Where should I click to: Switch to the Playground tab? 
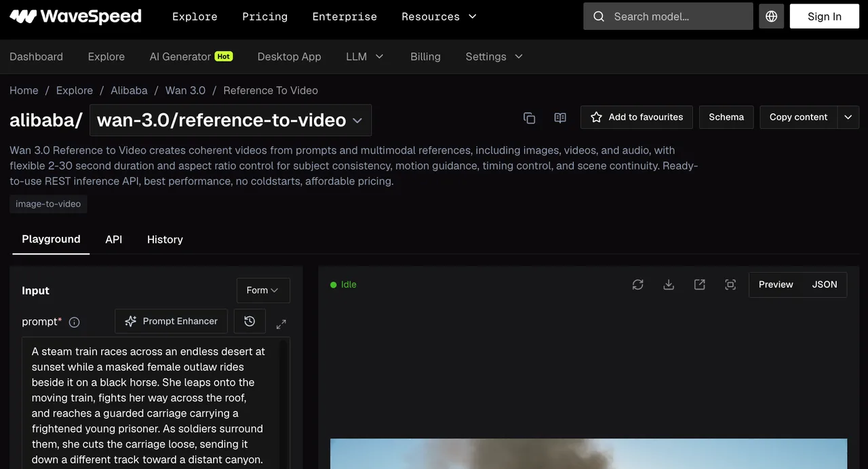[51, 239]
